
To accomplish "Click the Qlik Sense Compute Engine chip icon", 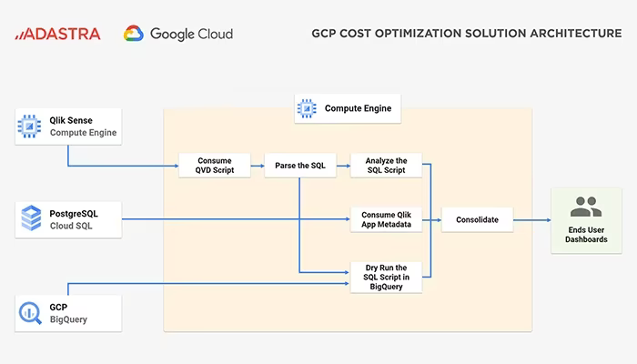I will tap(29, 126).
